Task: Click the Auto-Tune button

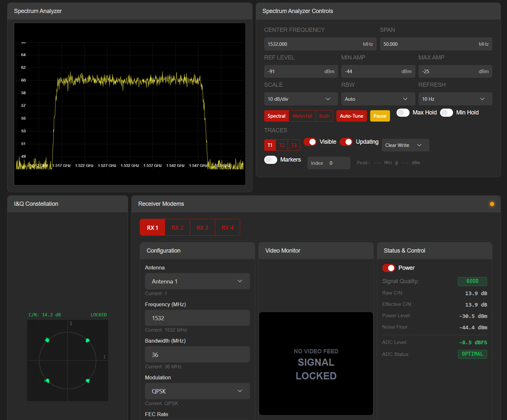Action: pos(351,116)
